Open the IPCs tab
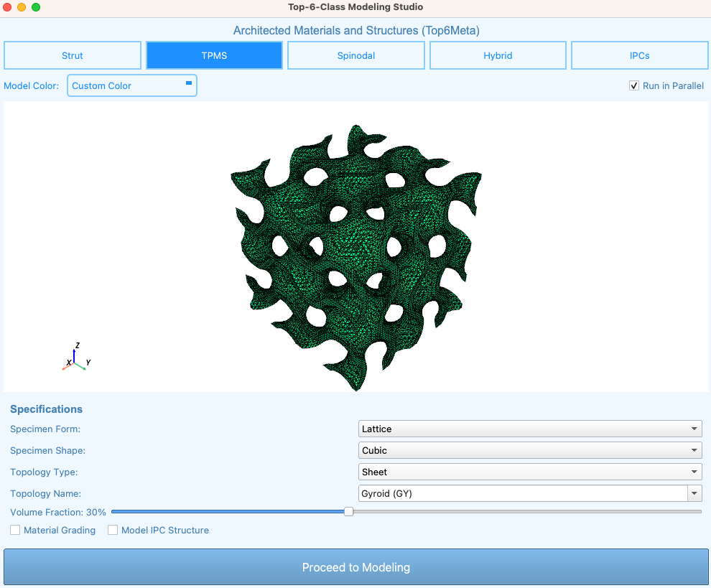Image resolution: width=711 pixels, height=588 pixels. (x=639, y=55)
